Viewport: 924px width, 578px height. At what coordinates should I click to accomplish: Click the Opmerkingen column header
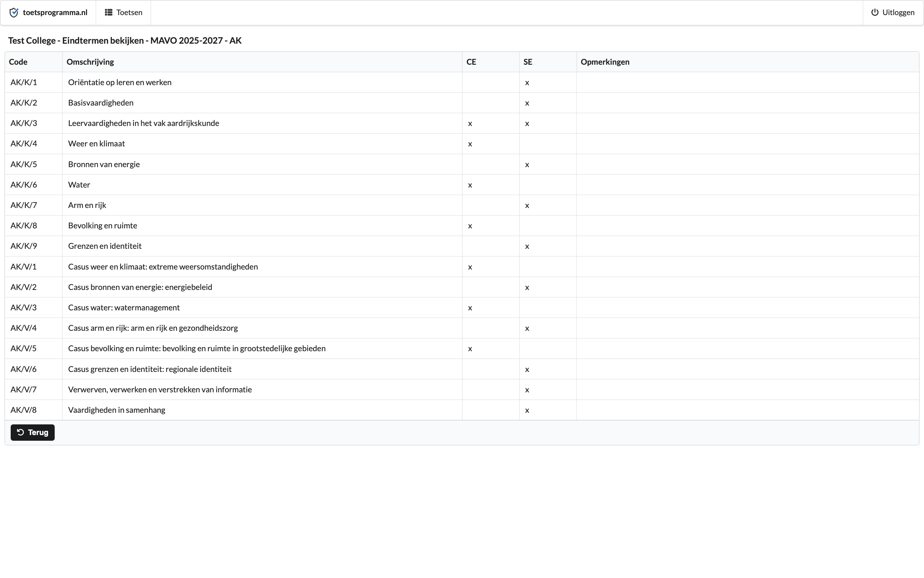(x=605, y=62)
